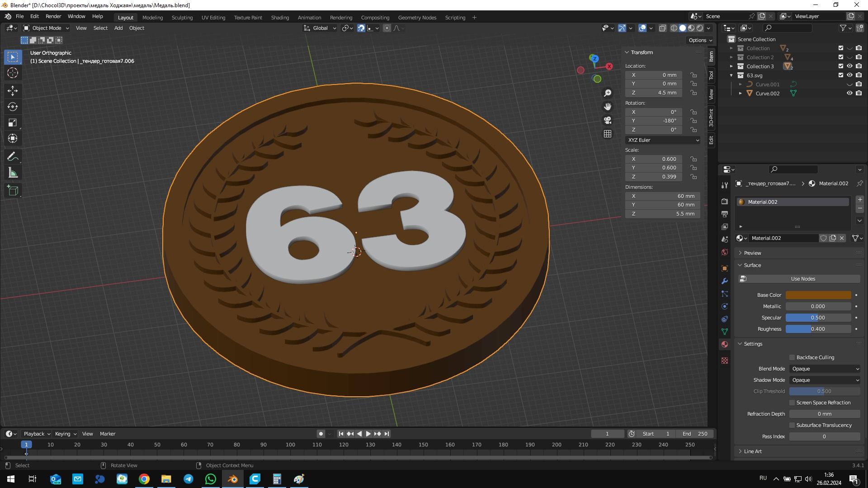Toggle X-ray display
This screenshot has height=488, width=868.
662,28
